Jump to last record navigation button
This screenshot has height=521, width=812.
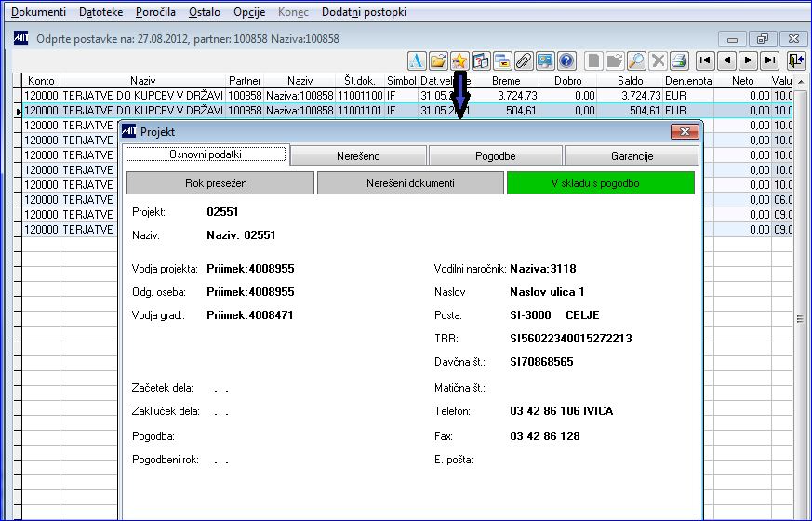(x=769, y=60)
